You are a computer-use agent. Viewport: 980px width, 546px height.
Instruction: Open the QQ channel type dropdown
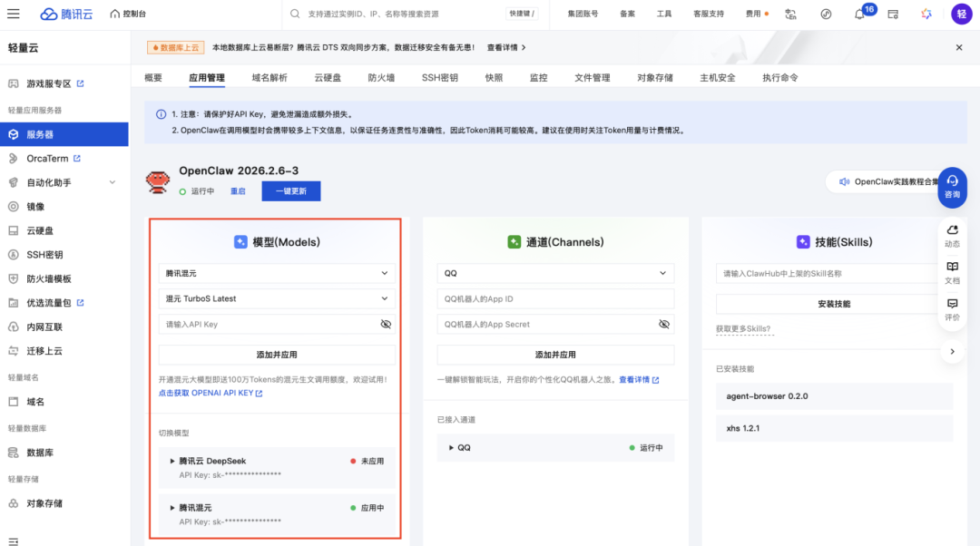(555, 273)
